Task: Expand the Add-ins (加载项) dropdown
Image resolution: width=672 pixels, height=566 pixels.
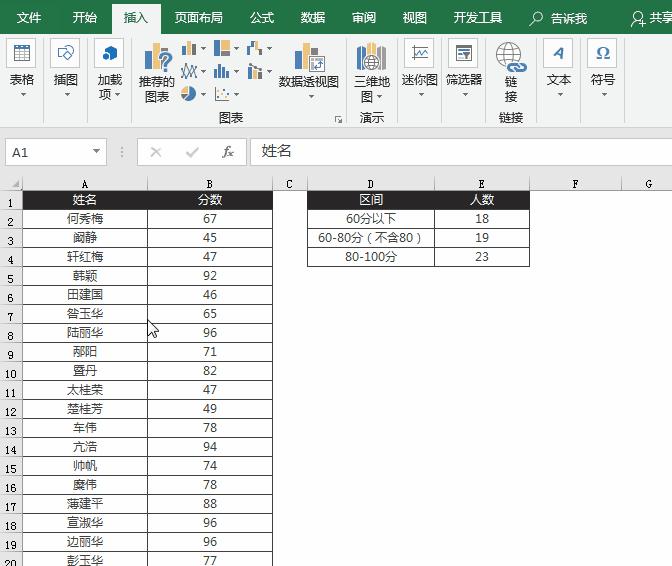Action: 109,73
